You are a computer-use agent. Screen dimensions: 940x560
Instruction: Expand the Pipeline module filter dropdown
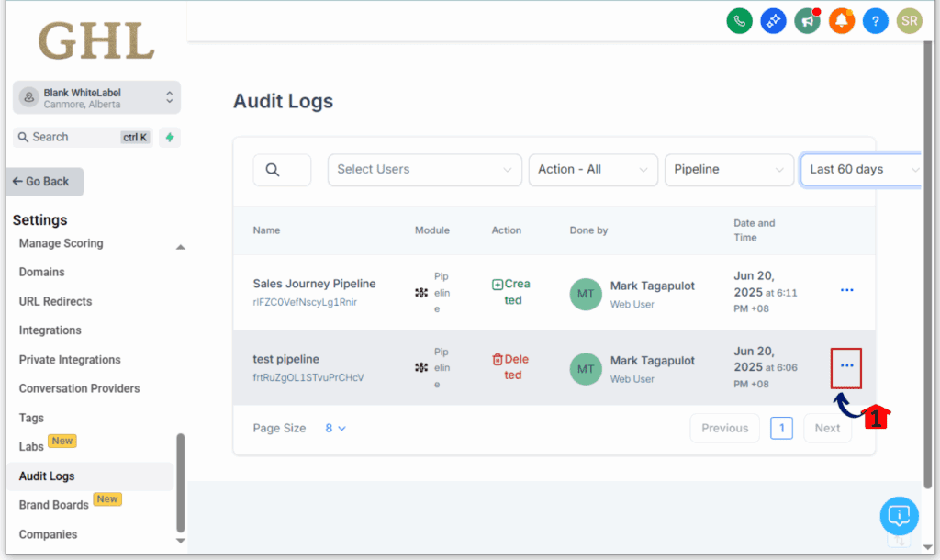click(728, 170)
